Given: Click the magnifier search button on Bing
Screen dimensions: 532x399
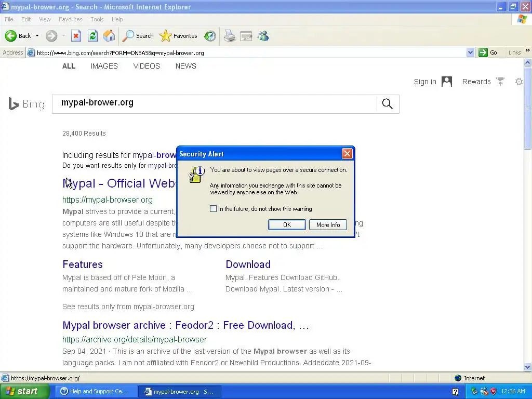Looking at the screenshot, I should point(387,104).
